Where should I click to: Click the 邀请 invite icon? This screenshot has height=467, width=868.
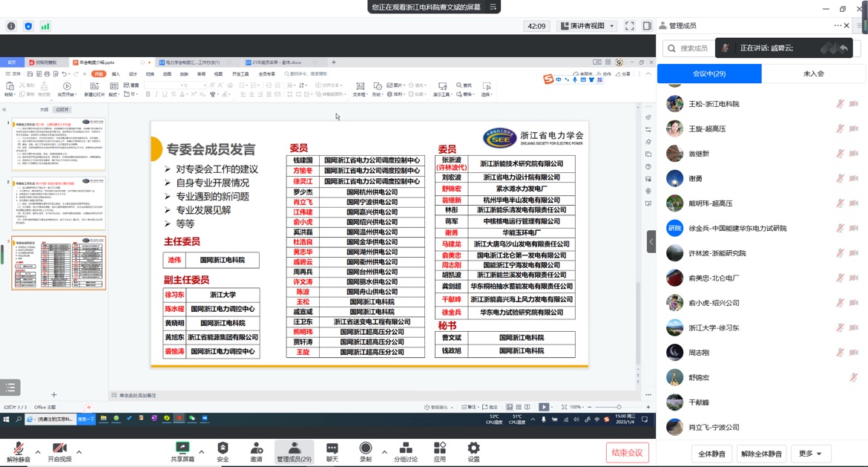256,451
